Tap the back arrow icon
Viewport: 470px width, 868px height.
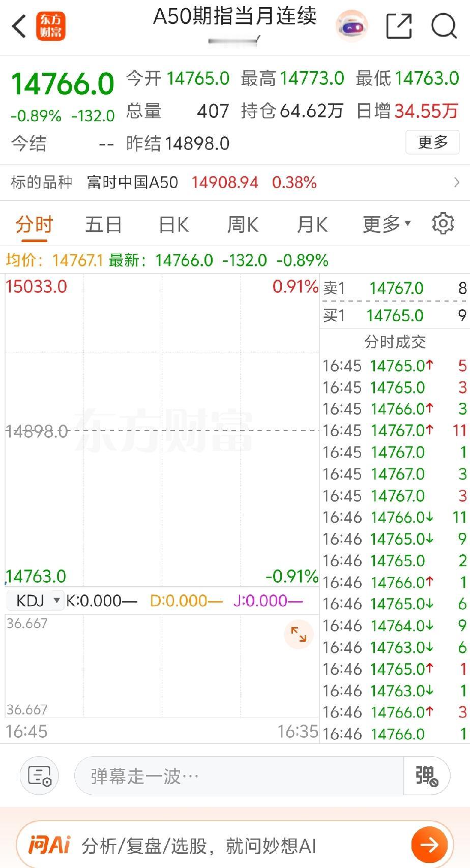pos(19,26)
